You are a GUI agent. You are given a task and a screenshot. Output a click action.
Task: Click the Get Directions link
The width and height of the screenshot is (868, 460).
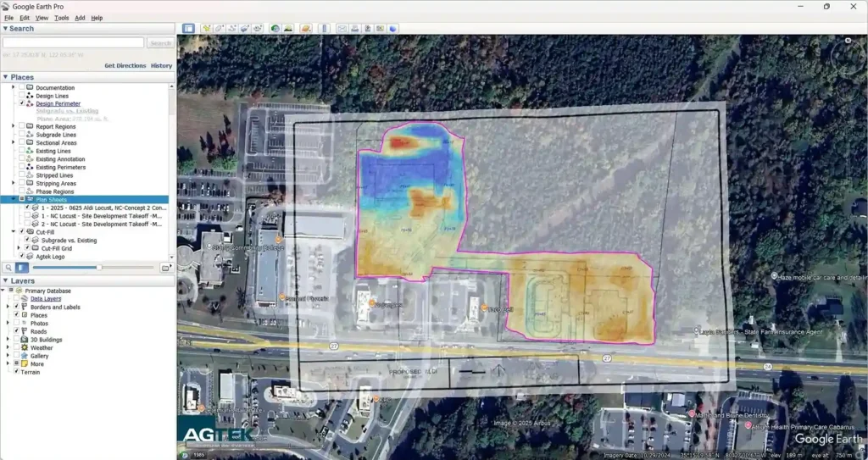tap(125, 65)
